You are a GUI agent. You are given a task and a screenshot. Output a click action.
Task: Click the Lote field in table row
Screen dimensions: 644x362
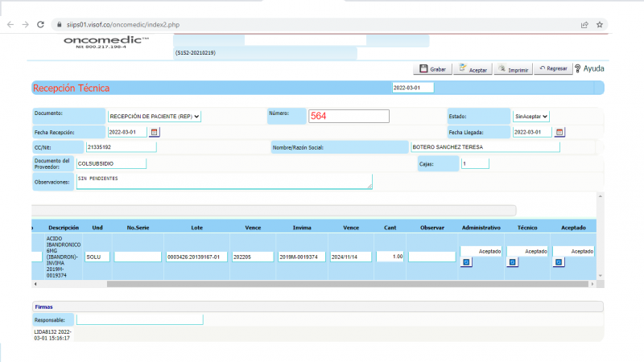(196, 257)
